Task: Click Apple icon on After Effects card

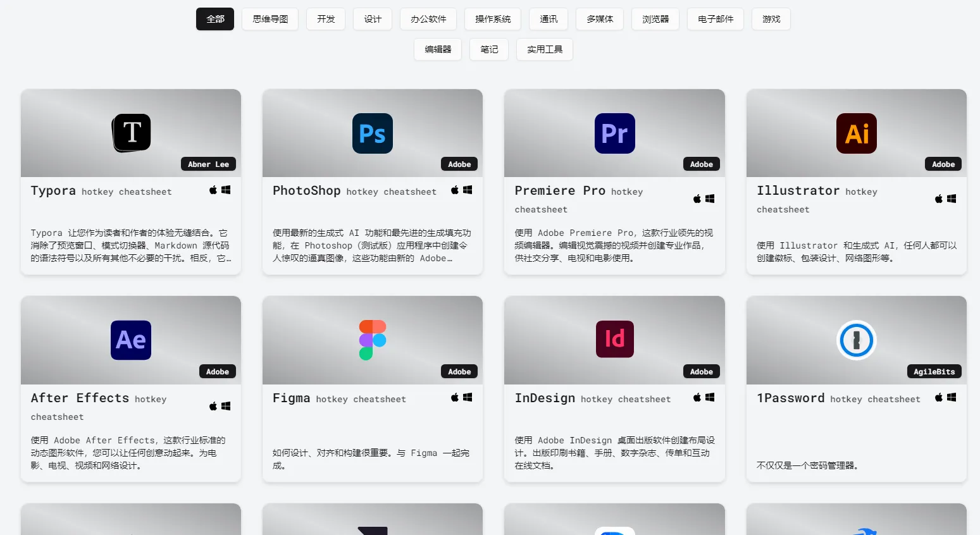Action: (213, 406)
